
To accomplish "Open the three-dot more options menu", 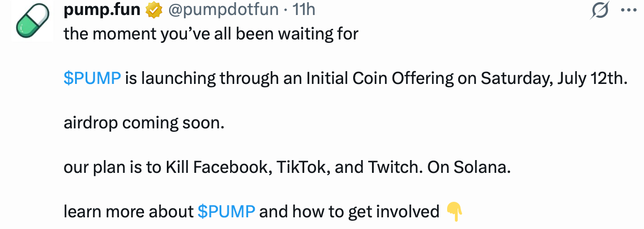I will point(628,10).
